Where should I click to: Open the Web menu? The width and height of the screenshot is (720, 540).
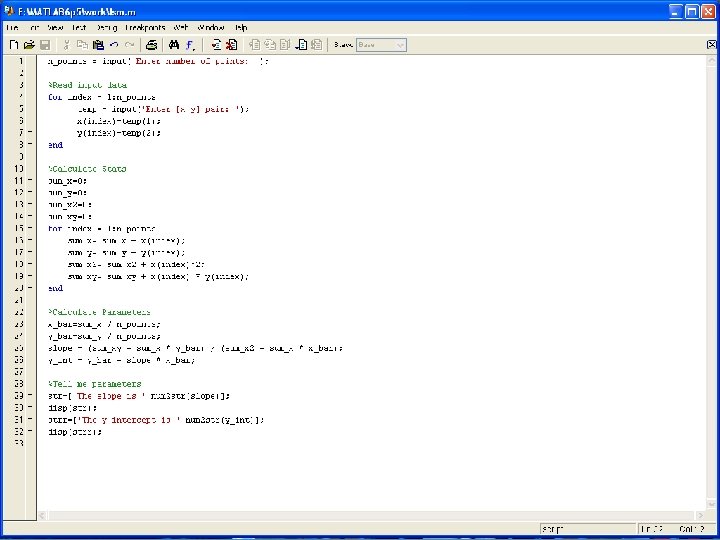click(181, 28)
